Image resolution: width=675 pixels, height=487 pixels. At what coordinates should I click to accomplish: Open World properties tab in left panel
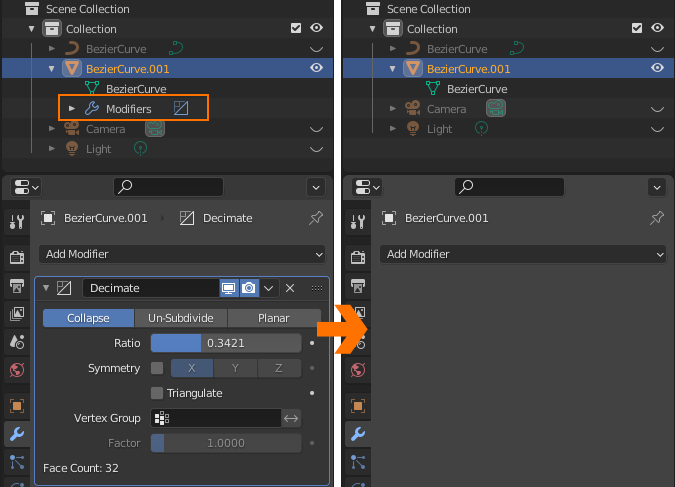pyautogui.click(x=17, y=369)
